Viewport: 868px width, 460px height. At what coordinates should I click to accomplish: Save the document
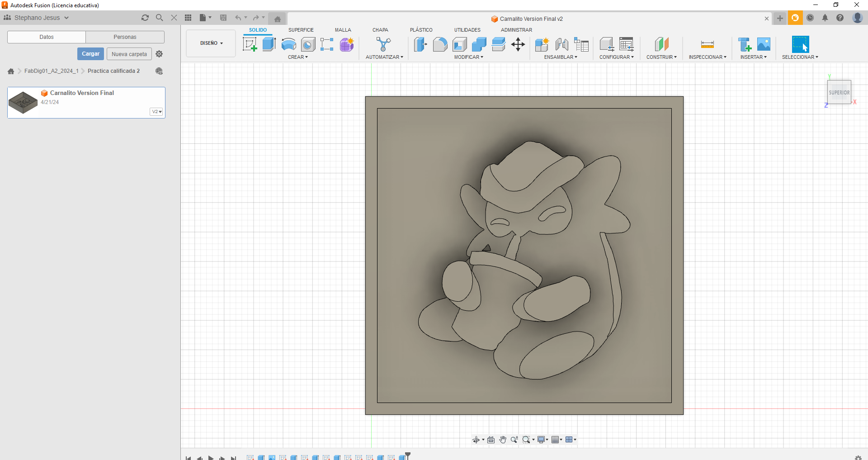pos(223,18)
